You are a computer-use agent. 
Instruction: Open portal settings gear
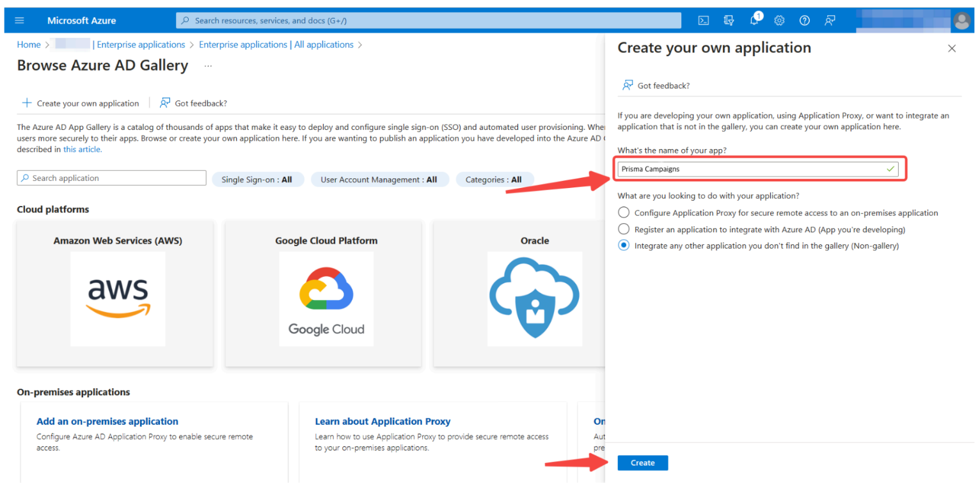pos(779,20)
